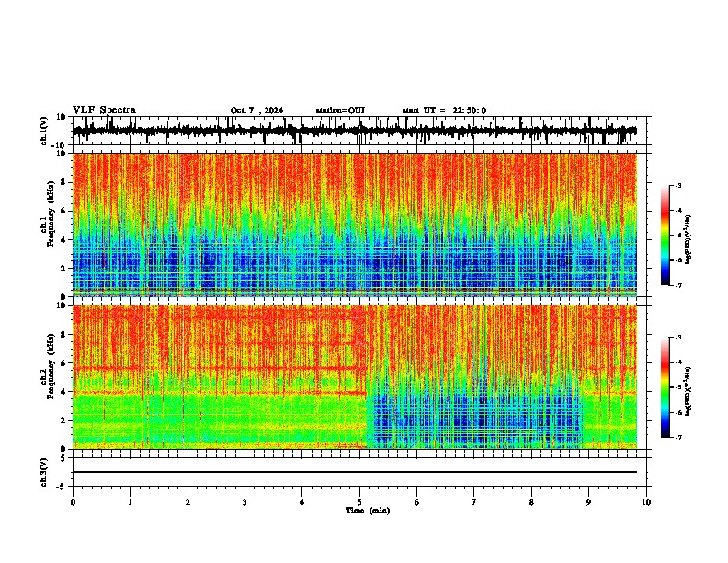Click the time axis tick label '5'
This screenshot has height=563, width=728.
359,502
